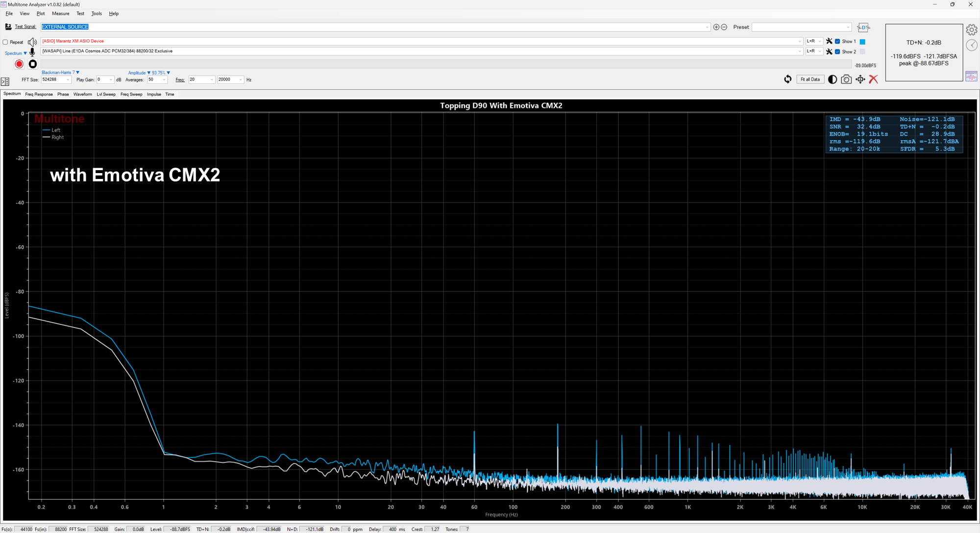Open the Blackman-Harris 7 window dropdown

point(60,73)
